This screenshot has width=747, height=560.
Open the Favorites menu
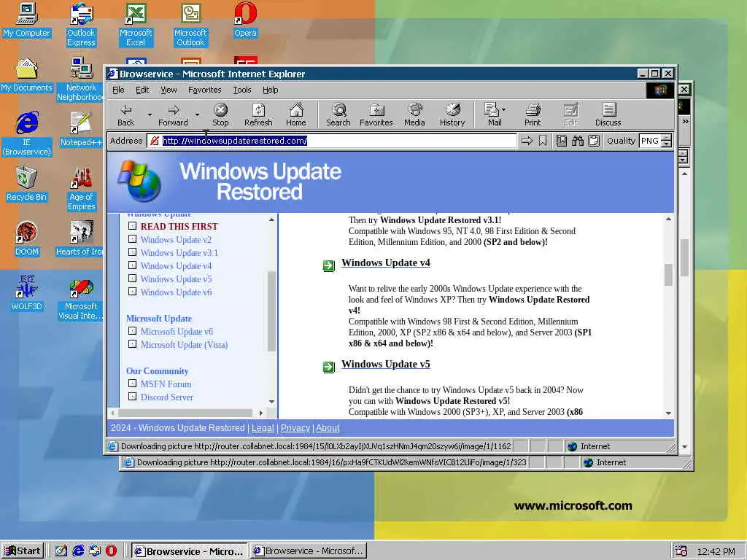pyautogui.click(x=204, y=90)
